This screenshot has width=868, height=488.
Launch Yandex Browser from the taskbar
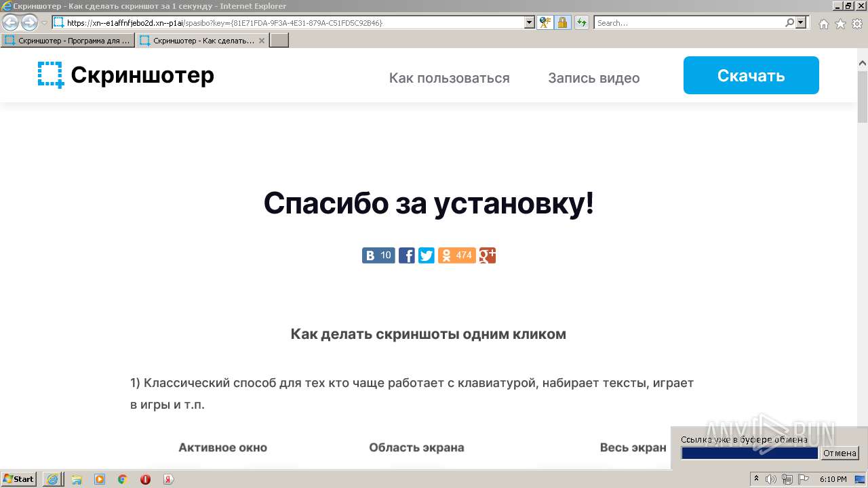tap(169, 479)
